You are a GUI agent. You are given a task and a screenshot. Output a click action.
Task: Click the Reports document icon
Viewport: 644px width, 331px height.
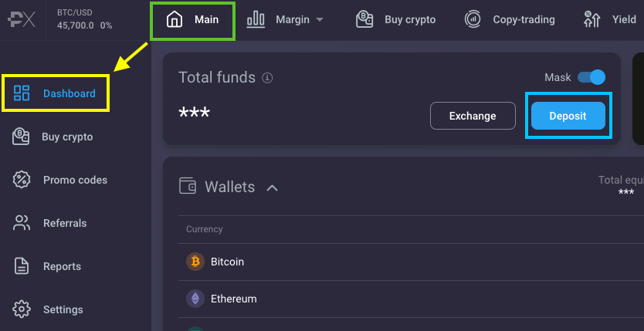click(22, 266)
